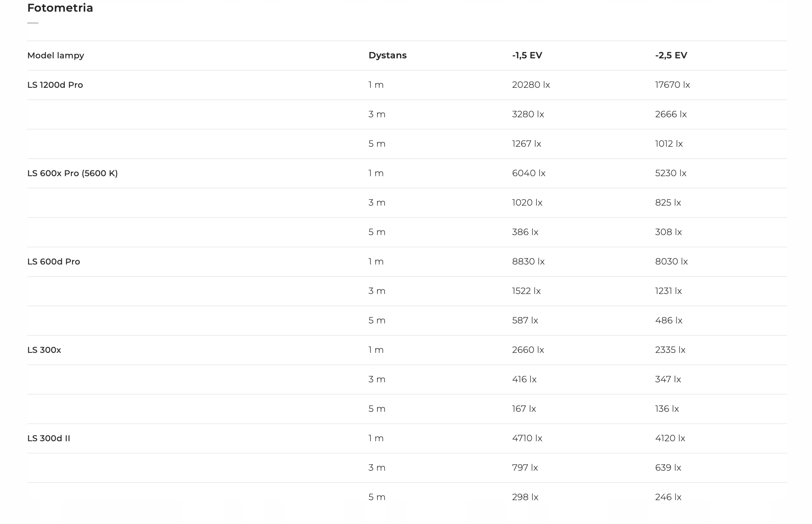Screen dimensions: 812x524
Task: Click the 4120 lx value
Action: 670,438
